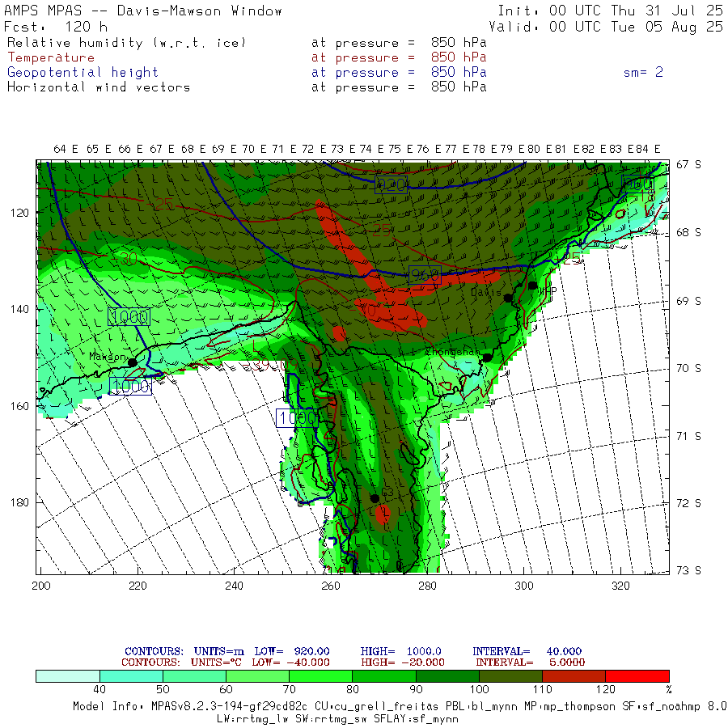Screen dimensions: 728x728
Task: Click the 90–100% dark green color swatch
Action: tap(447, 676)
